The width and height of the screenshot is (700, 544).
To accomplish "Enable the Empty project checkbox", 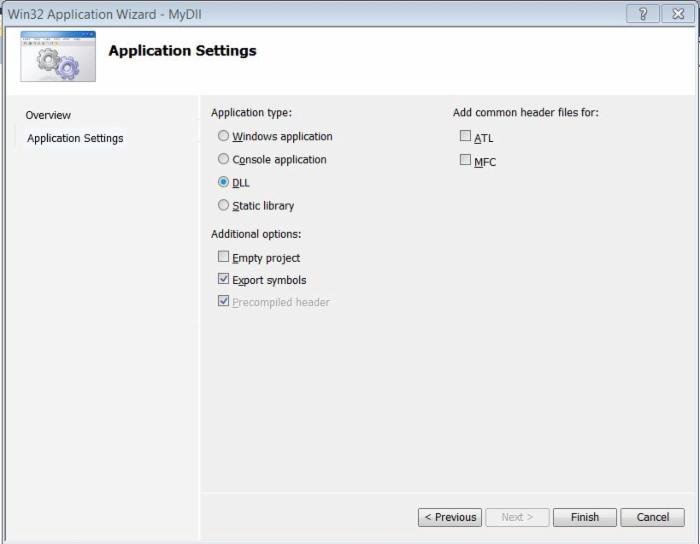I will tap(224, 257).
